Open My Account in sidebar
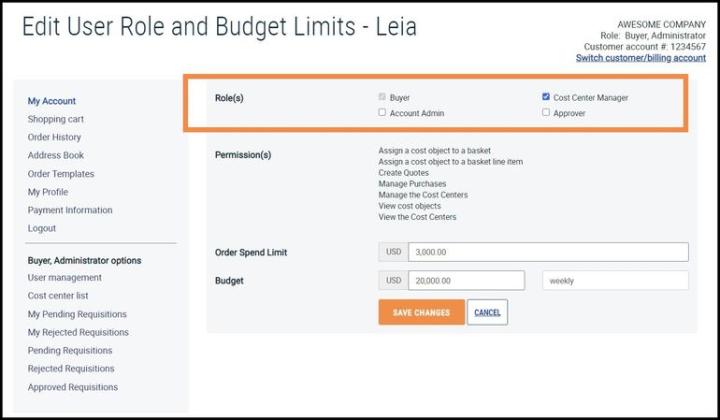The width and height of the screenshot is (720, 420). pos(51,101)
